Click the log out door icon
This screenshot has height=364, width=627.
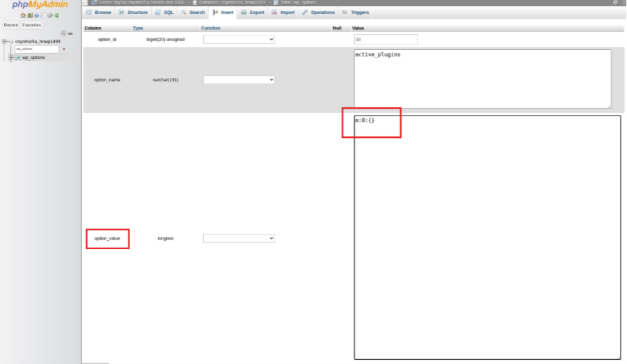click(x=30, y=15)
